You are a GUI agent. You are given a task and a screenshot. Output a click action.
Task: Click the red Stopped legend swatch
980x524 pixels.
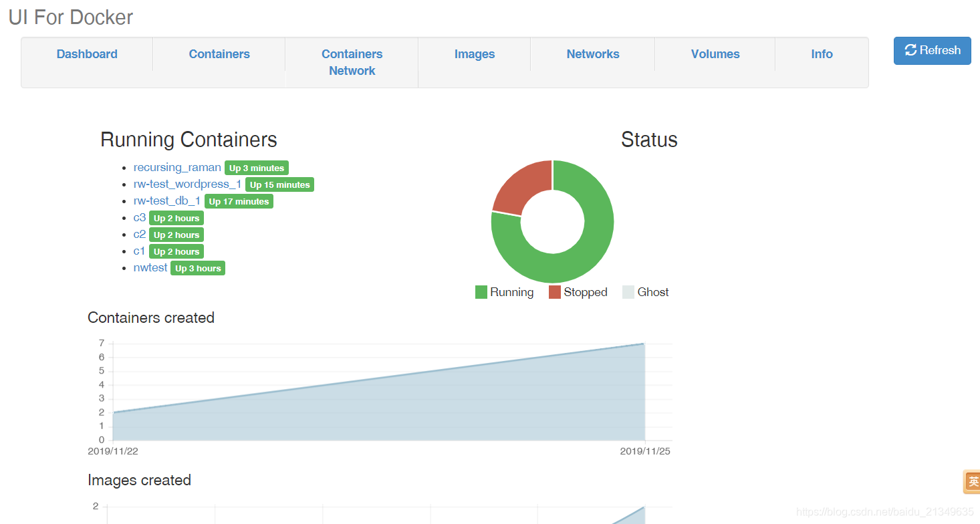[555, 292]
